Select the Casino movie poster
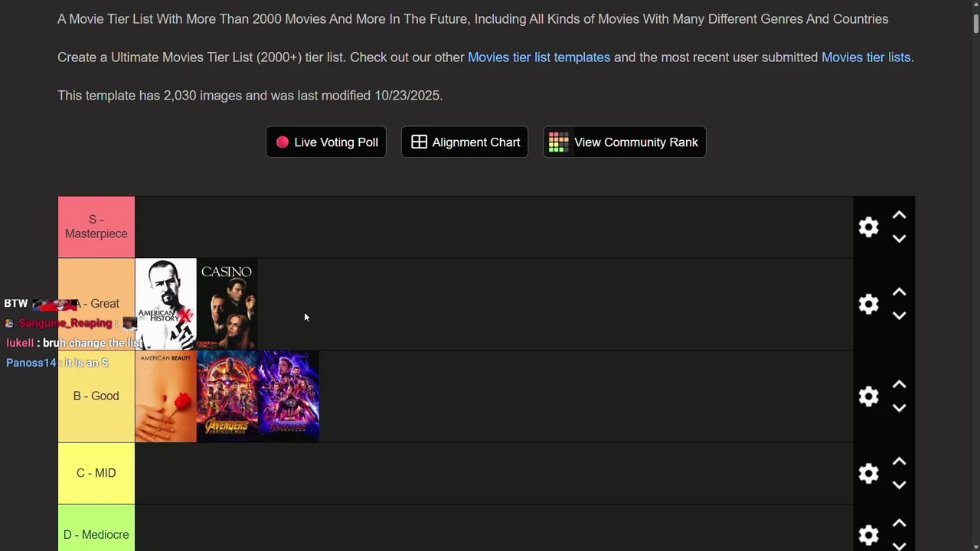Viewport: 980px width, 551px height. coord(227,305)
